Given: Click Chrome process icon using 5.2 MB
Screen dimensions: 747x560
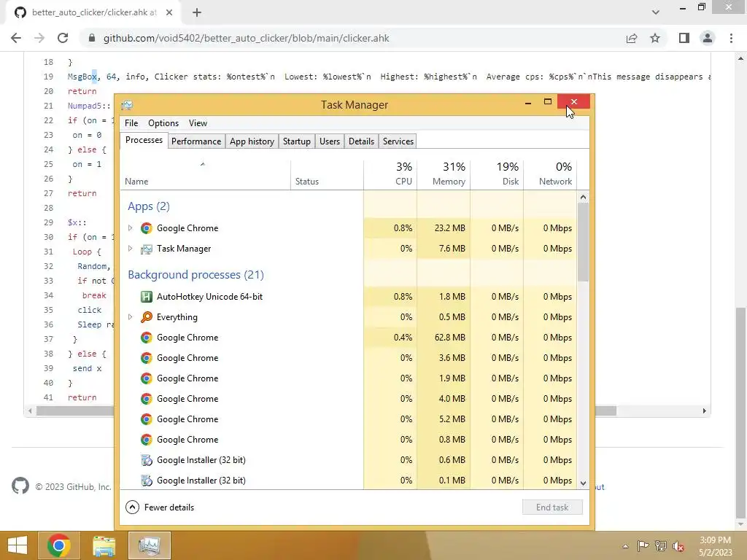Looking at the screenshot, I should 146,419.
